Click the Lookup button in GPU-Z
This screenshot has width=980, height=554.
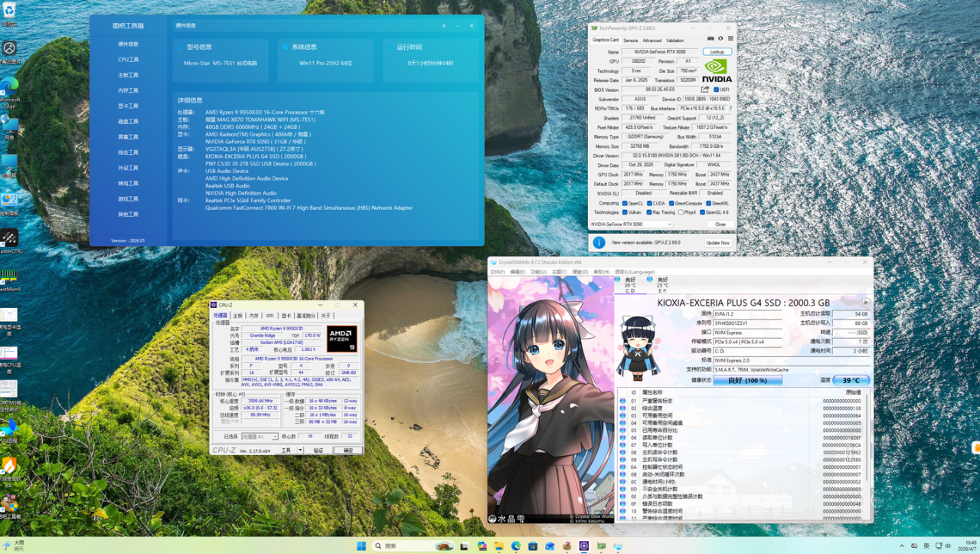717,52
